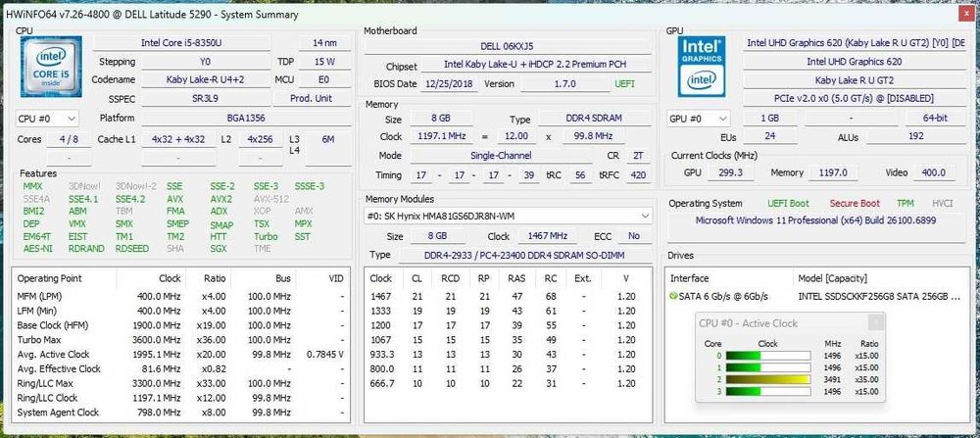Click the UEFI Boot status label
The image size is (980, 438).
click(x=788, y=203)
